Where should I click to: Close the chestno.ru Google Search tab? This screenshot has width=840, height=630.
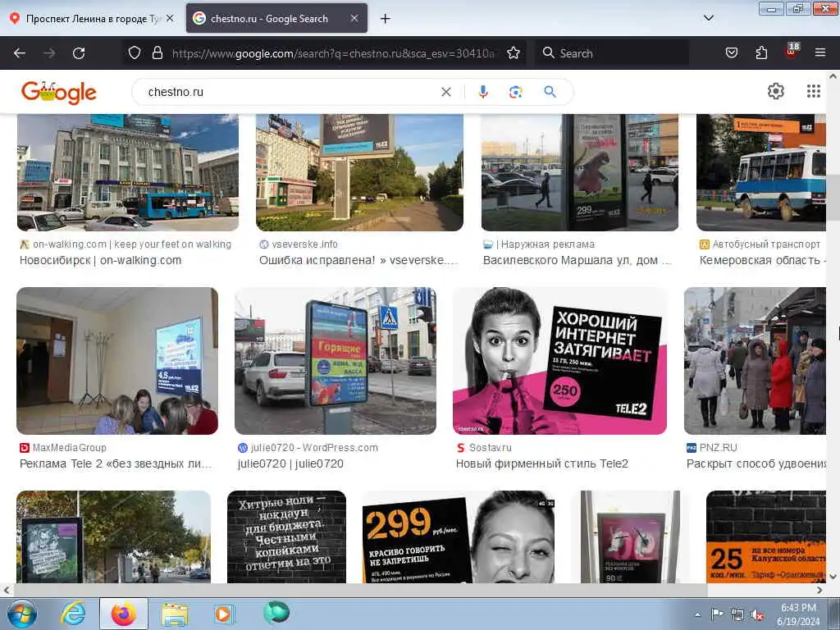(x=354, y=18)
